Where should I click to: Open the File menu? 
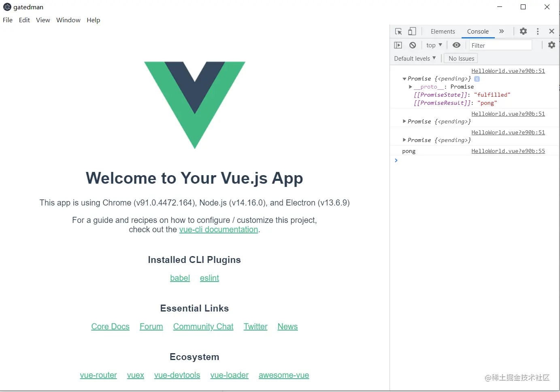pos(8,20)
